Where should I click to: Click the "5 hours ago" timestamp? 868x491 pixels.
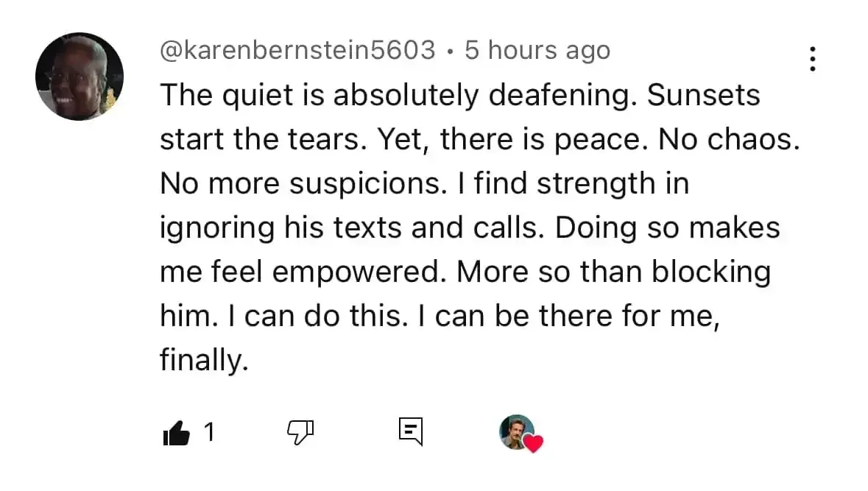[537, 51]
